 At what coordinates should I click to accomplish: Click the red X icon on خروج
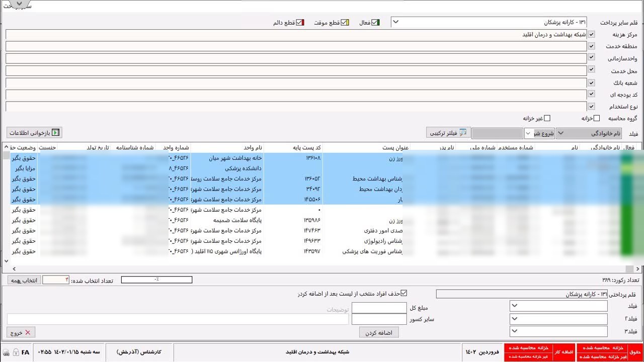28,332
